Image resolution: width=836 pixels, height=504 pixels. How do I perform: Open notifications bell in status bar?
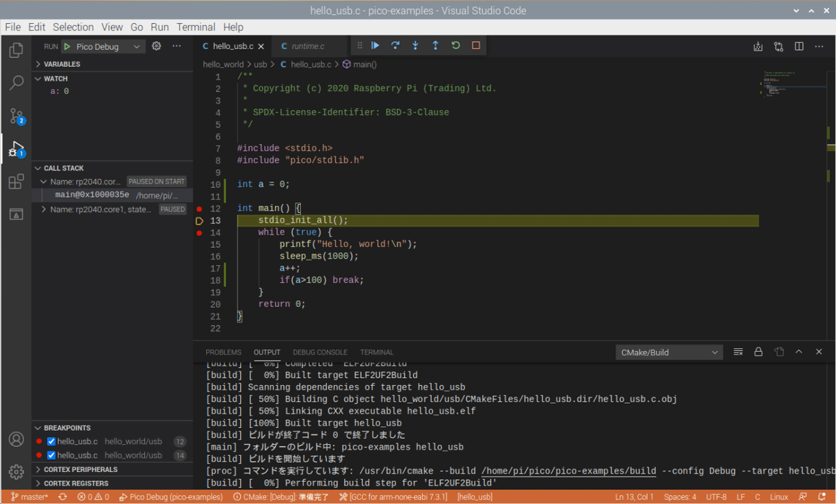click(823, 497)
